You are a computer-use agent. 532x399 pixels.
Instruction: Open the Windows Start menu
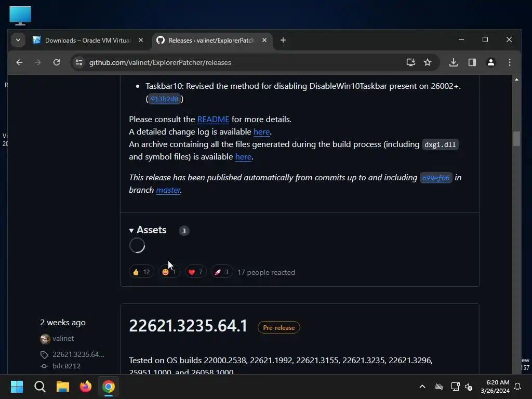pyautogui.click(x=17, y=387)
